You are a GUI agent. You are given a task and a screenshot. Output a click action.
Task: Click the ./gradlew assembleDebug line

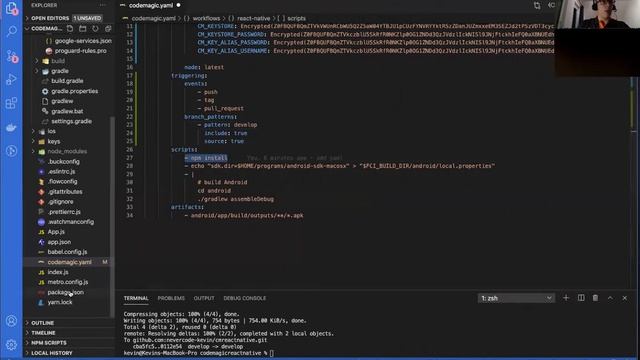(x=236, y=199)
